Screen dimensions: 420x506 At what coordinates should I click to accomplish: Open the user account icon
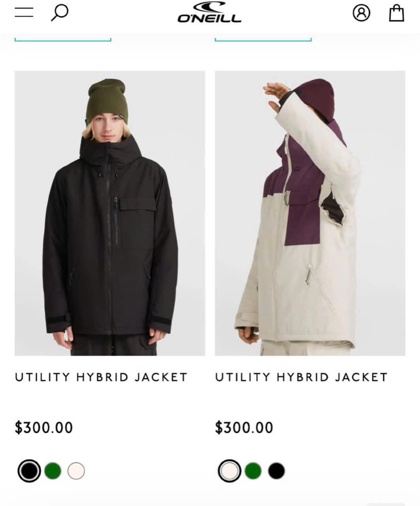[361, 13]
